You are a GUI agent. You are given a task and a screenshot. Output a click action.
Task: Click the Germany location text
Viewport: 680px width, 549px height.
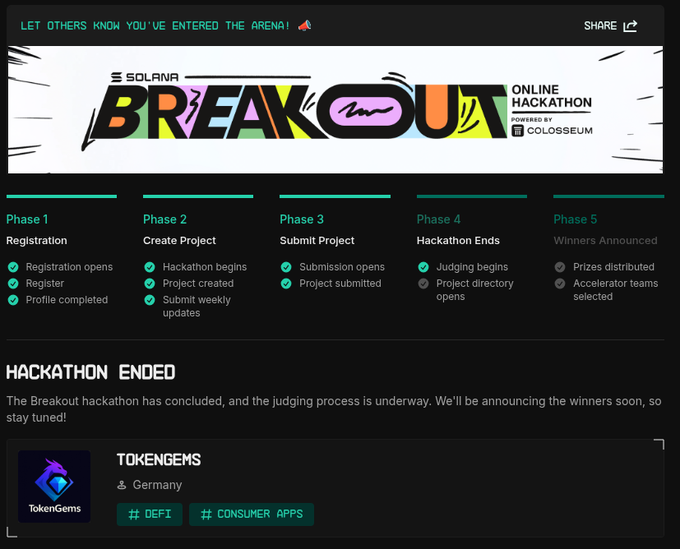157,485
